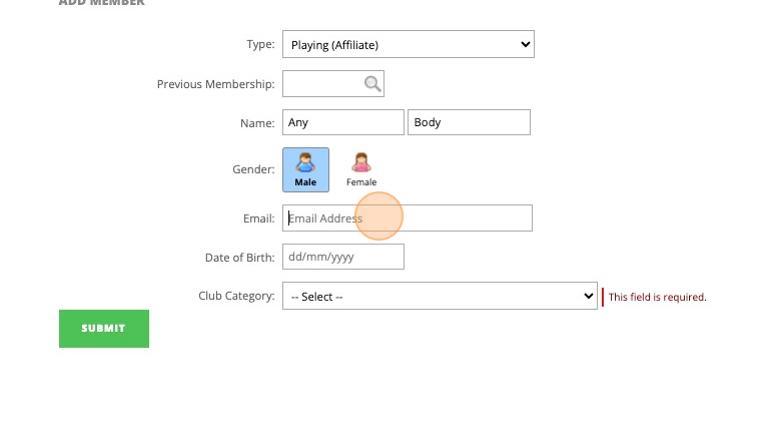Select the Female gender option
Viewport: 774px width, 434px height.
(x=361, y=169)
